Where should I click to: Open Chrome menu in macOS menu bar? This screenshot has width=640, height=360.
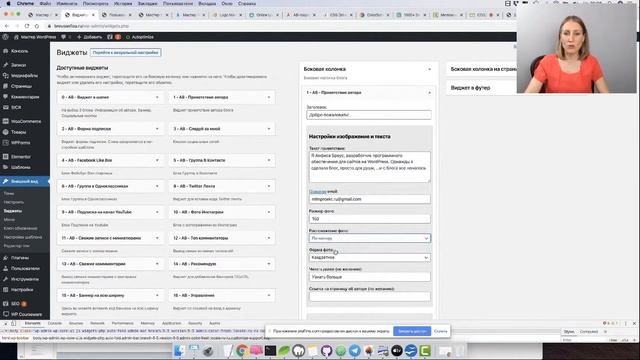pyautogui.click(x=25, y=3)
